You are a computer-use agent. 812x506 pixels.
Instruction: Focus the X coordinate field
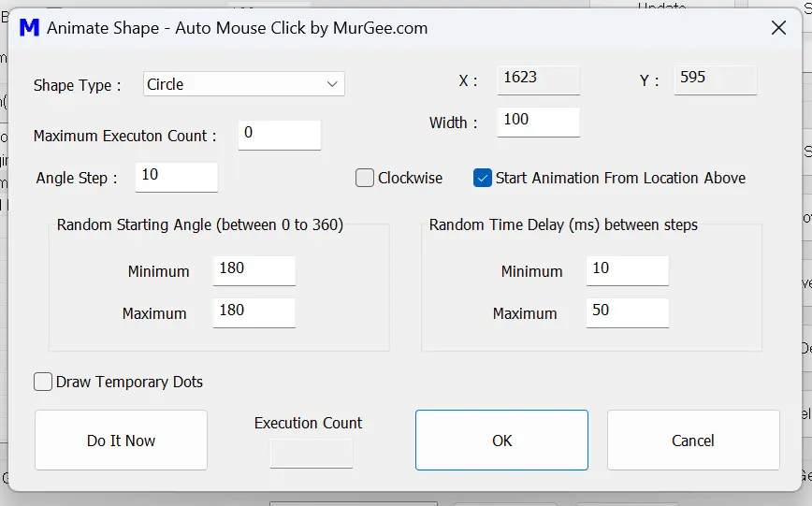coord(539,80)
